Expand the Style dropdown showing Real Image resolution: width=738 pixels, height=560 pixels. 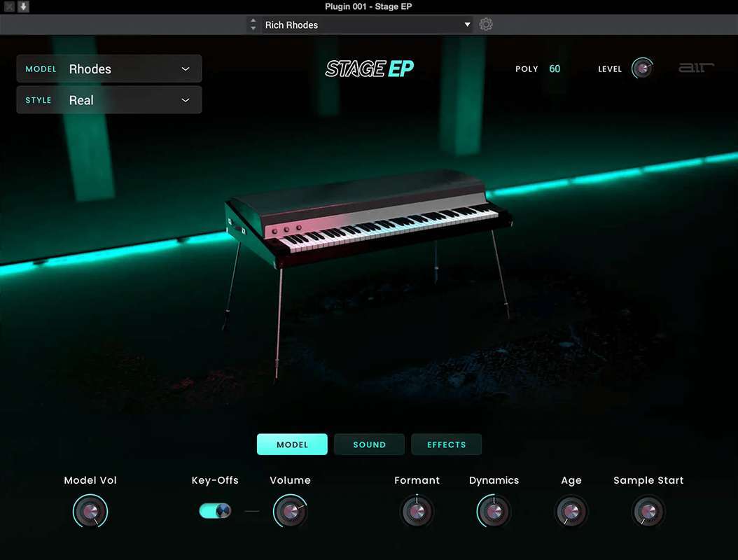pyautogui.click(x=109, y=100)
